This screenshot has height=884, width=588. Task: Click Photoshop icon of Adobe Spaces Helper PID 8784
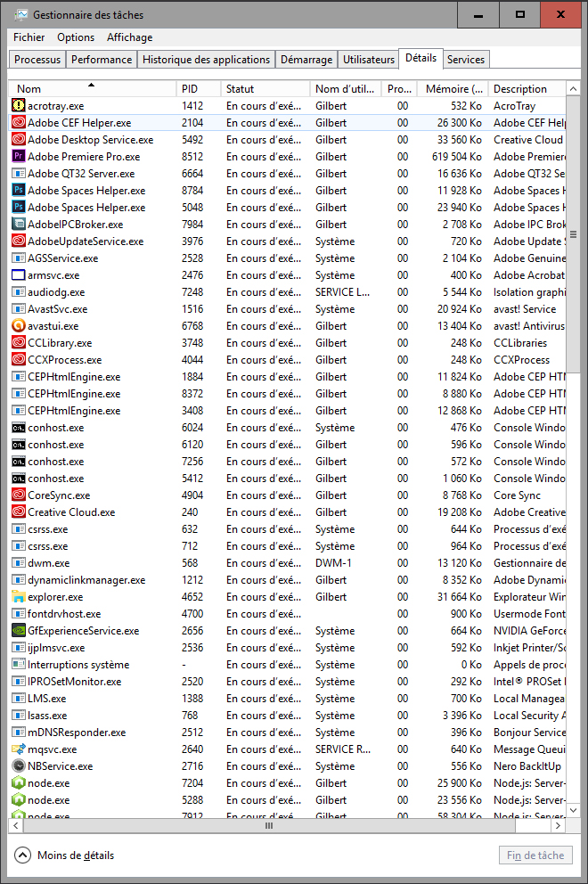pos(19,190)
